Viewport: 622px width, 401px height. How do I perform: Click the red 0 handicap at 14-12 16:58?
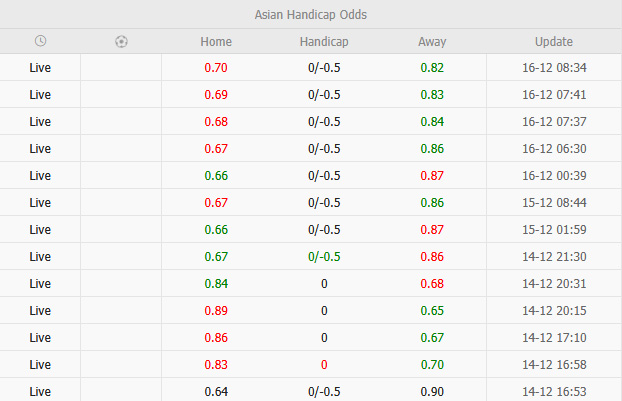point(324,365)
